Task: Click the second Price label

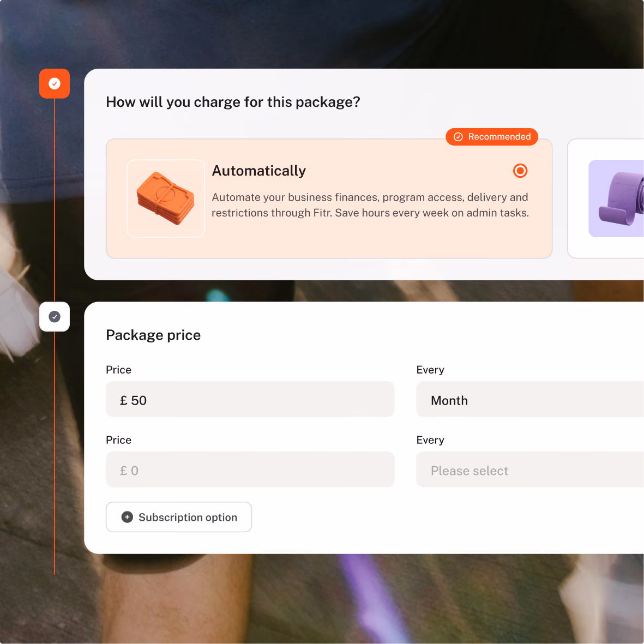Action: [119, 440]
